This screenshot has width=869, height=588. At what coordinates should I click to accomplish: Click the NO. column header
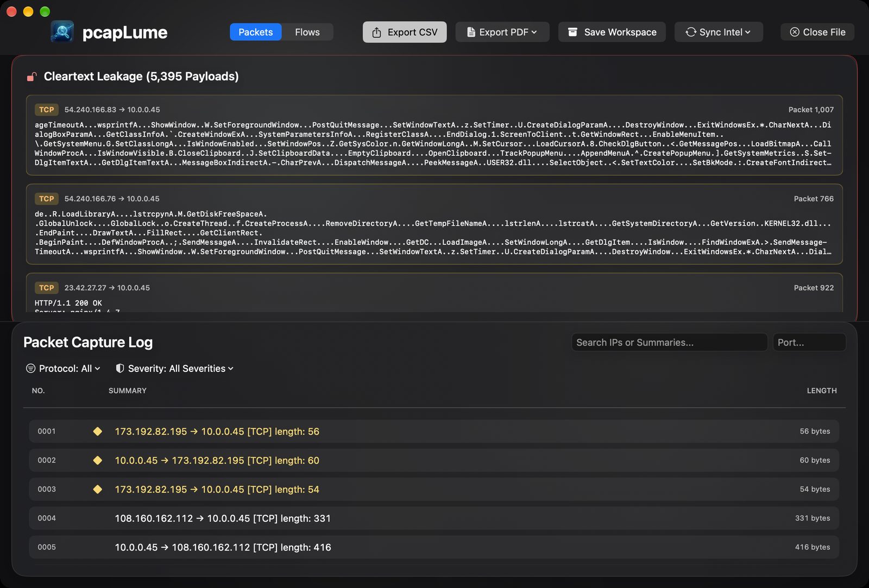pos(38,390)
